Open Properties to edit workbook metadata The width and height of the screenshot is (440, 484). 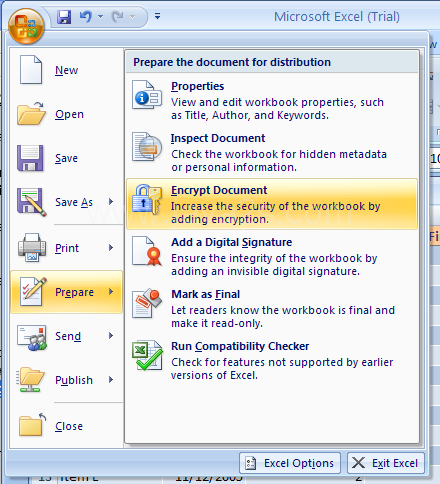(272, 100)
